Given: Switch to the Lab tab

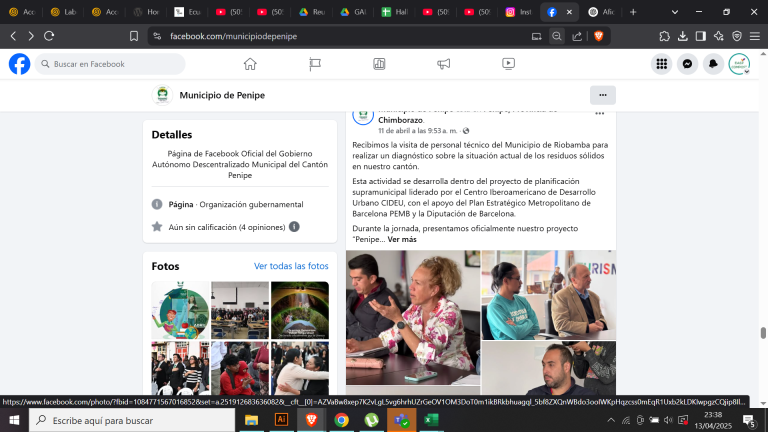Looking at the screenshot, I should tap(63, 12).
